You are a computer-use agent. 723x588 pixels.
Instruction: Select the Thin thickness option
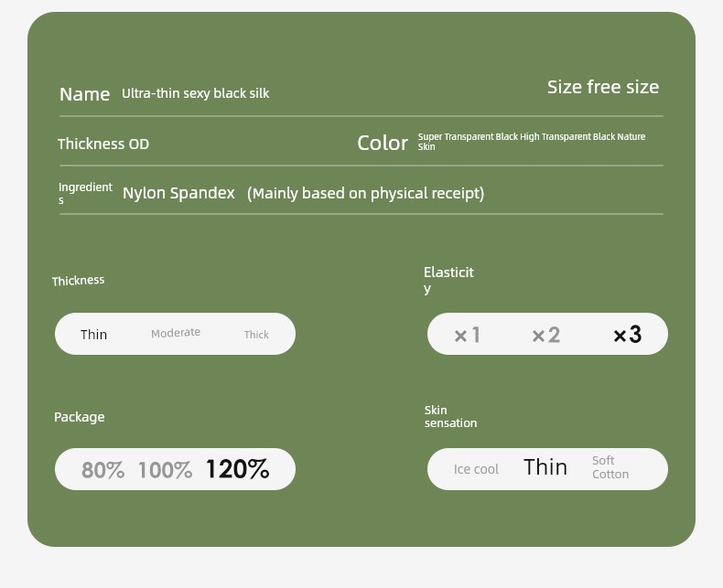coord(94,335)
